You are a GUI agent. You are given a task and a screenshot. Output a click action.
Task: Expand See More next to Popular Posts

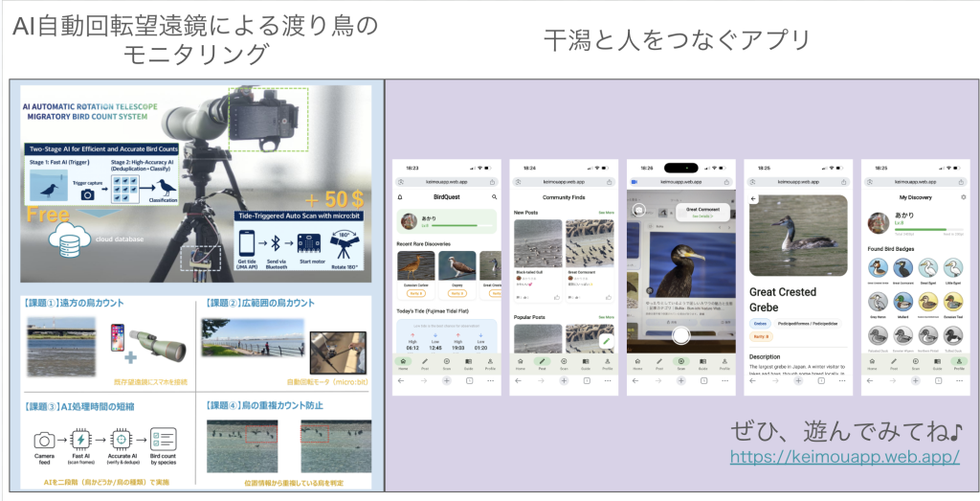606,316
